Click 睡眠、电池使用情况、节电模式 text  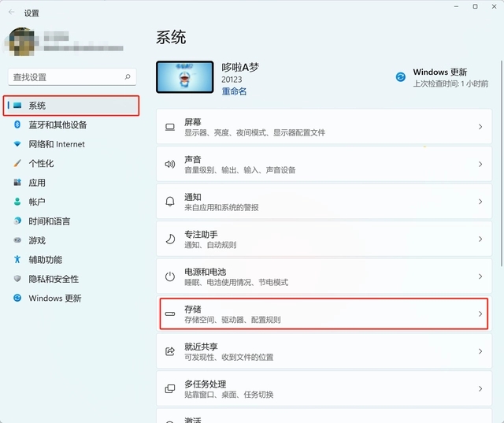tap(236, 283)
